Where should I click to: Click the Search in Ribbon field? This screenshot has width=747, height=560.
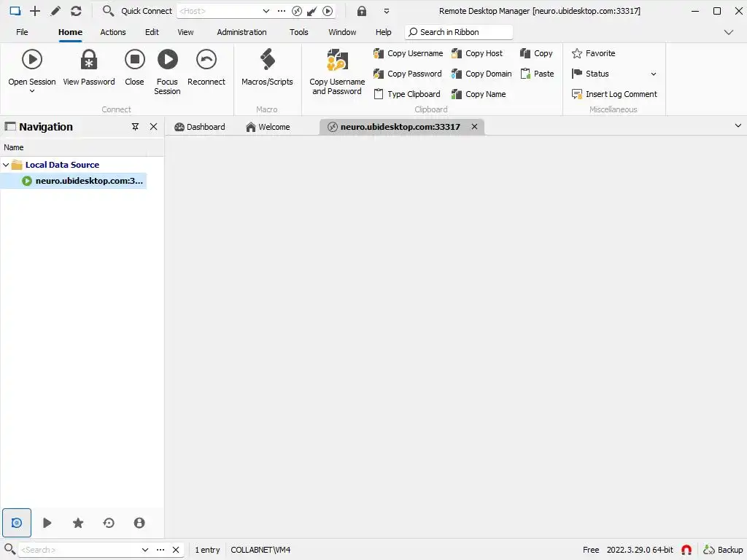pyautogui.click(x=459, y=32)
